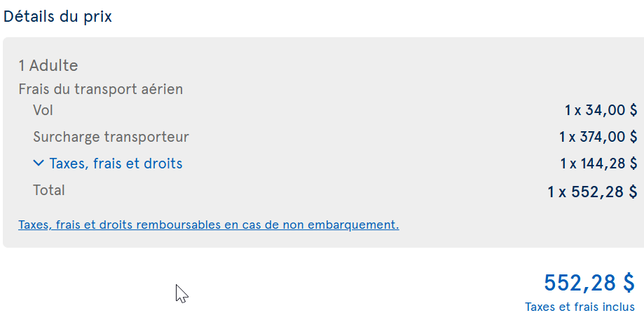The width and height of the screenshot is (644, 320).
Task: Click the Frais du transport aérien label
Action: point(101,89)
